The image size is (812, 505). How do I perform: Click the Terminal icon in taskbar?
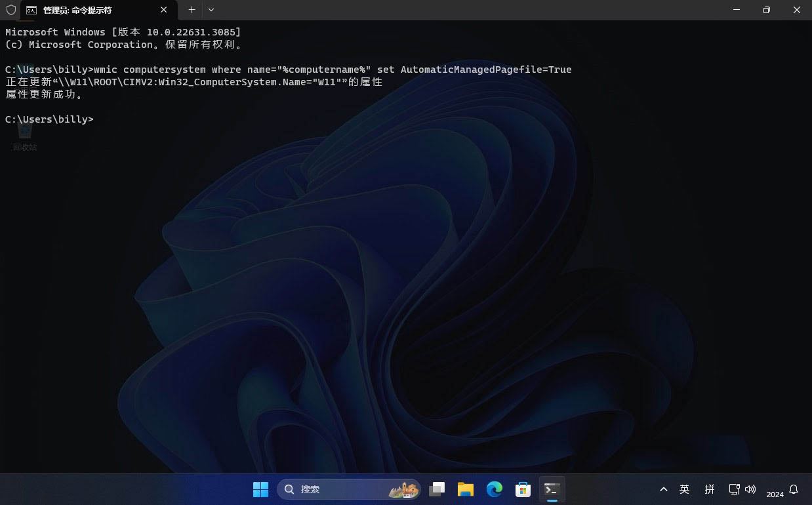552,489
